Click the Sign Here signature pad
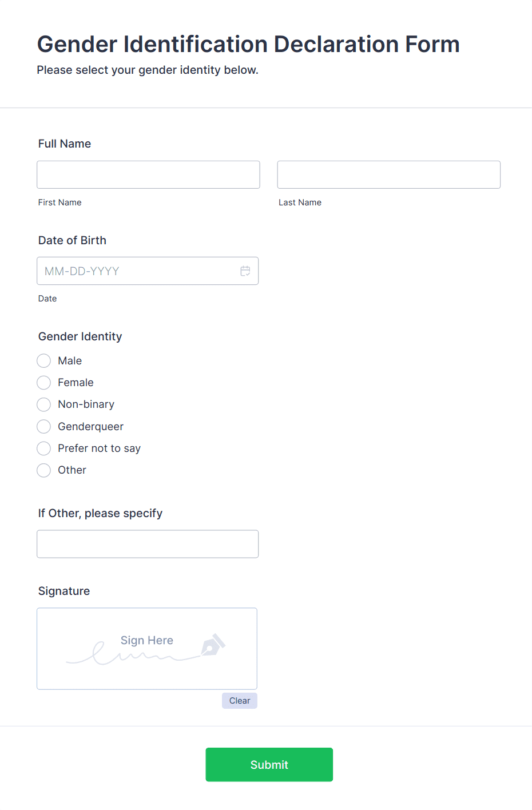This screenshot has width=532, height=810. point(146,649)
